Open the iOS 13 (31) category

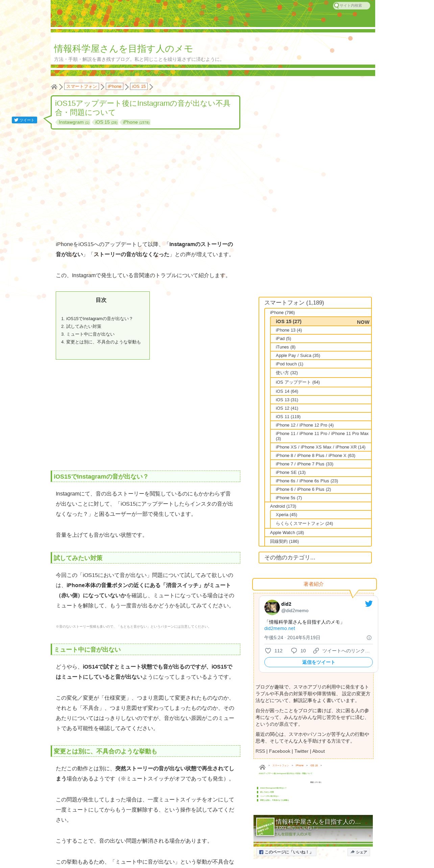[x=321, y=400]
